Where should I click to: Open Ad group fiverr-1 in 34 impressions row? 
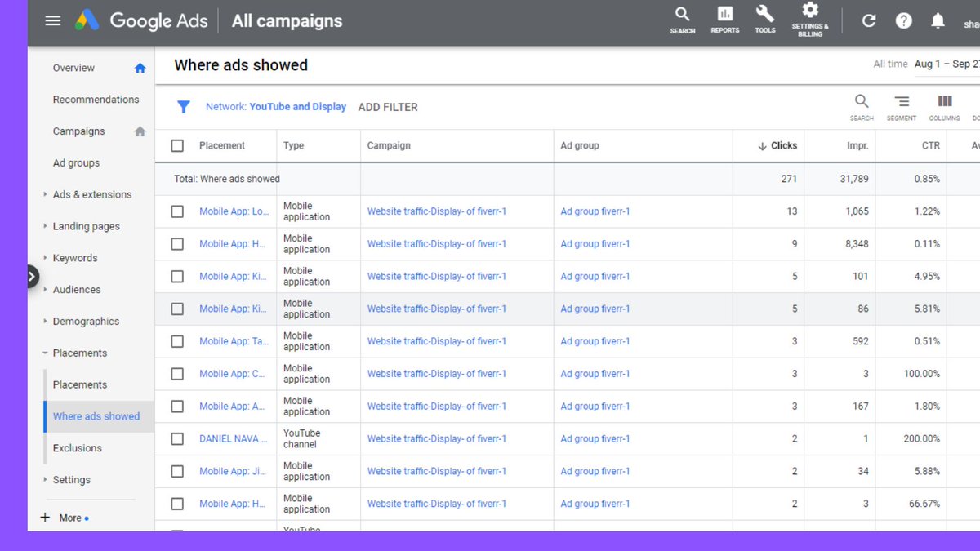595,471
